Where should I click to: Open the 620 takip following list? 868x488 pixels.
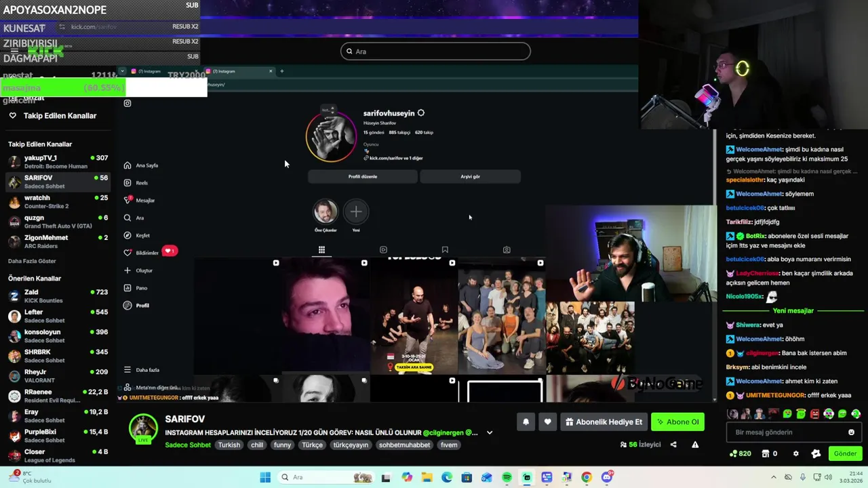coord(424,132)
